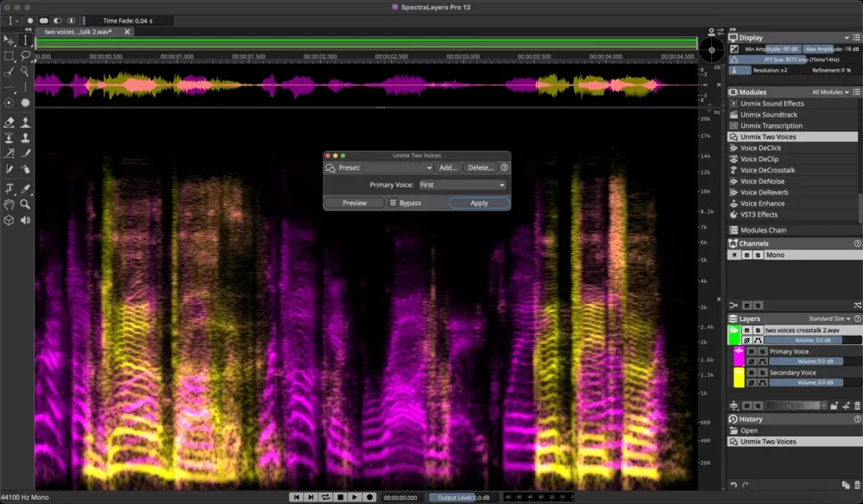Select the Playback speaker tool

pyautogui.click(x=25, y=220)
